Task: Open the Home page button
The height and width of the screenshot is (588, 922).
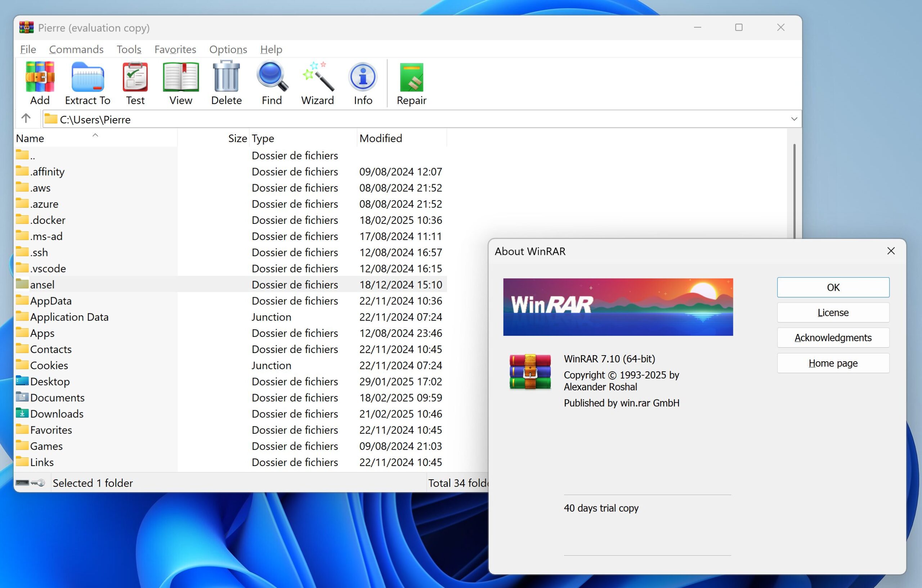Action: point(833,363)
